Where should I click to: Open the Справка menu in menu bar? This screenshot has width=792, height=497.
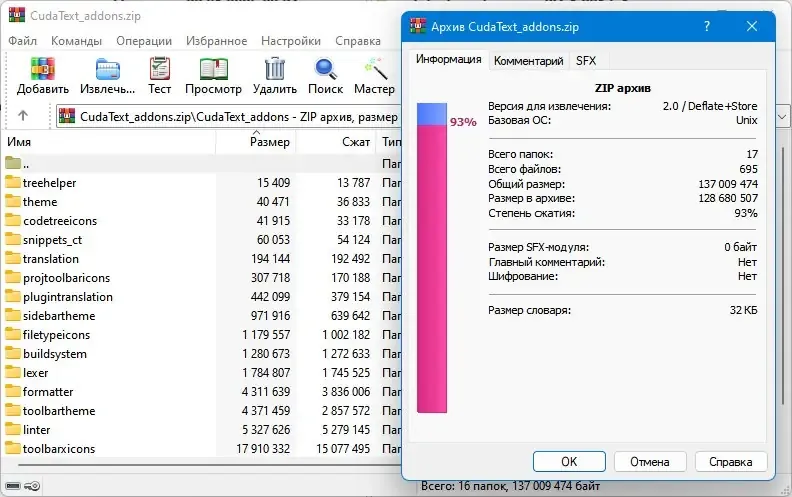tap(358, 41)
